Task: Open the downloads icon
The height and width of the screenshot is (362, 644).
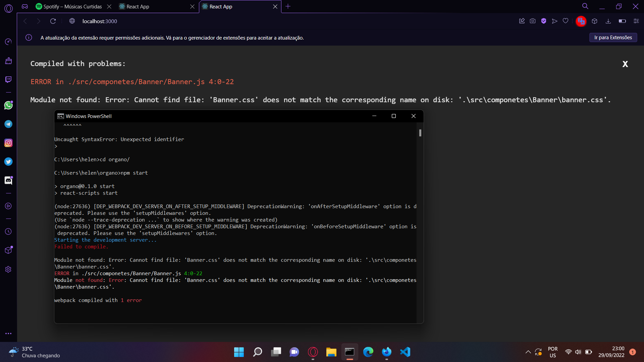Action: tap(608, 21)
